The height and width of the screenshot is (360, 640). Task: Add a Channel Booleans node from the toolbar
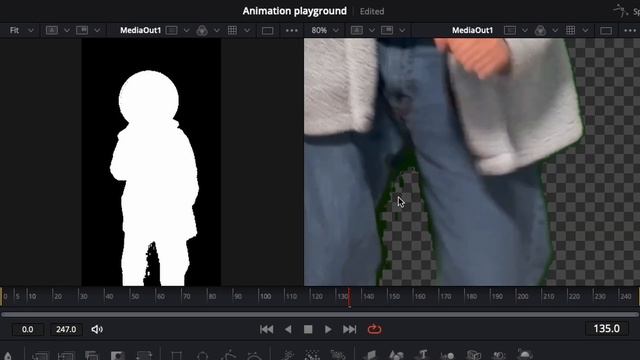click(91, 356)
